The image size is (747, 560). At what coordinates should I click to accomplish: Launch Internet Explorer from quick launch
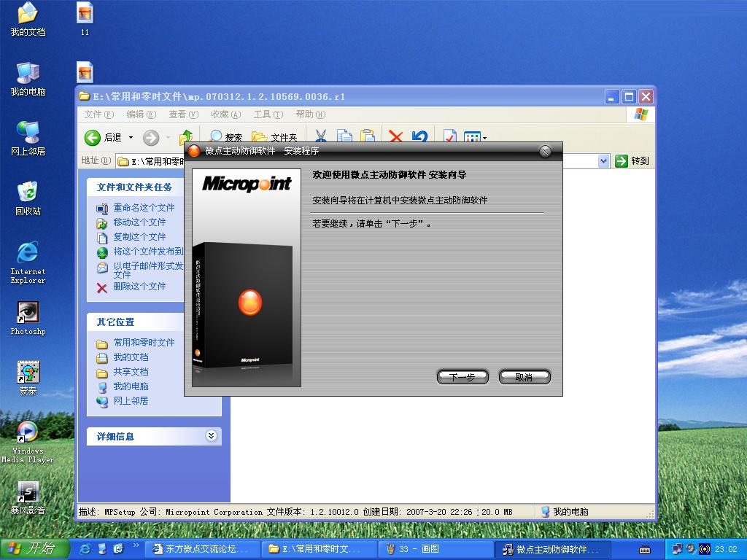[x=85, y=550]
